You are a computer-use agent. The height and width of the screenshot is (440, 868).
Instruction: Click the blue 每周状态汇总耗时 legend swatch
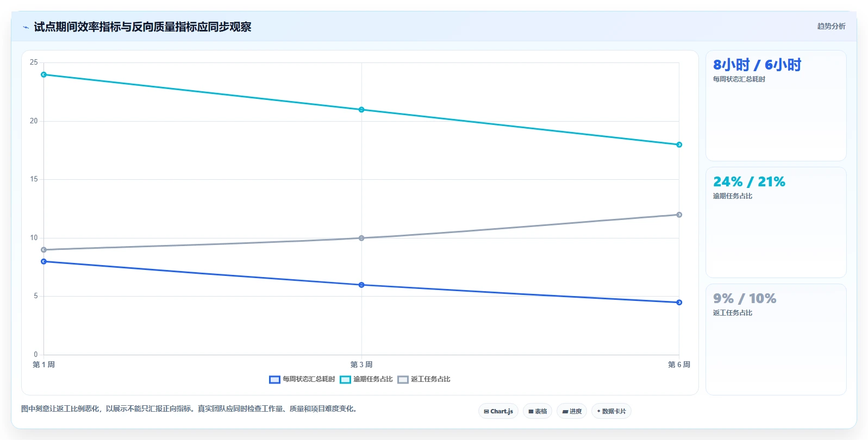274,380
